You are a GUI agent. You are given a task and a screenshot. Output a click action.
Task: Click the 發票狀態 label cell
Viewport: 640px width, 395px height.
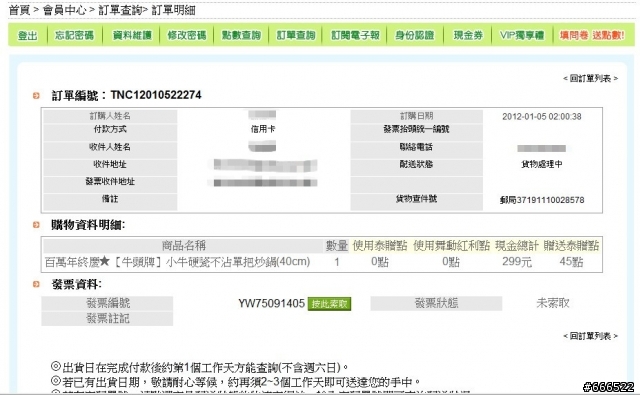coord(436,303)
